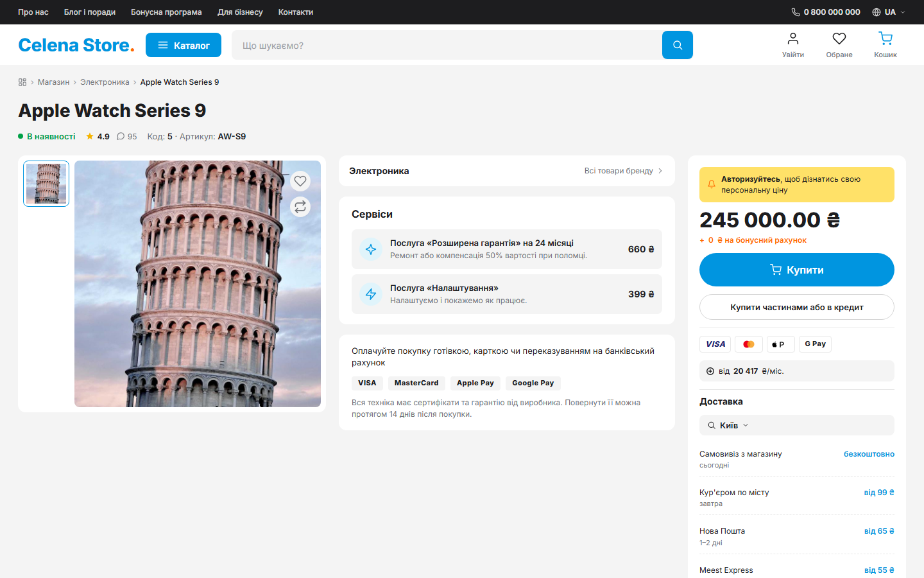Click the Google Pay tag

[x=533, y=383]
